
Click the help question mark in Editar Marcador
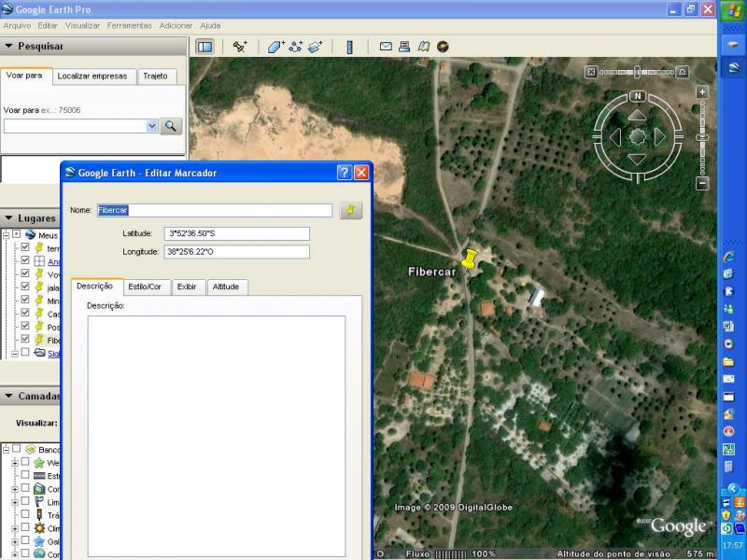coord(344,173)
